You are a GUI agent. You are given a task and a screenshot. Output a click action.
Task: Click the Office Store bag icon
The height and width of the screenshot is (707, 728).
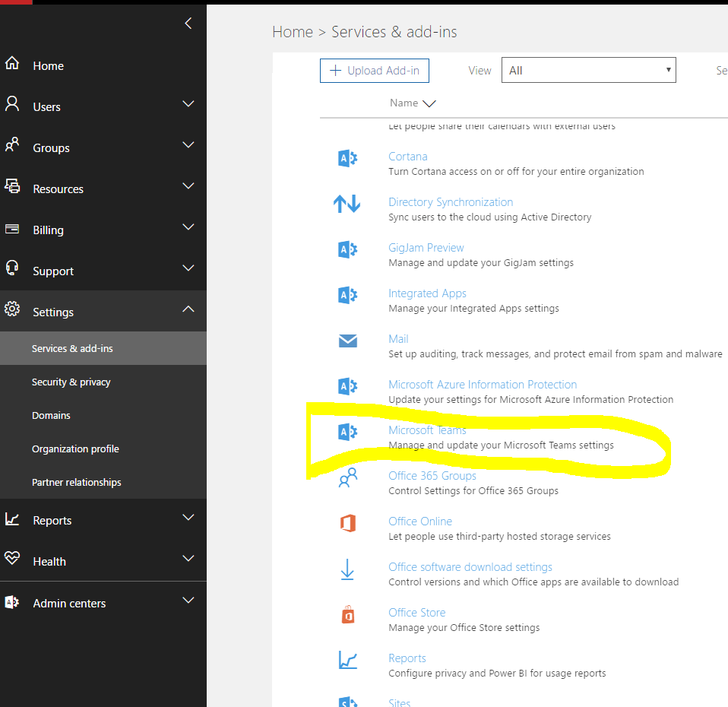tap(348, 614)
